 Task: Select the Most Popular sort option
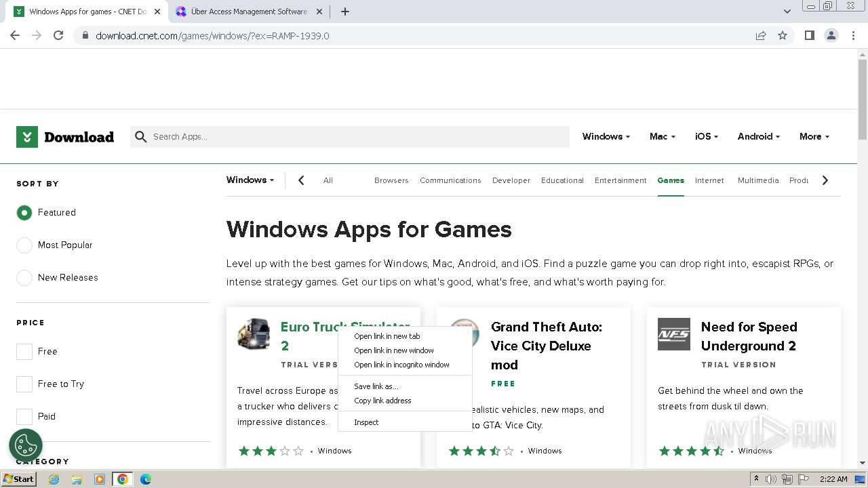tap(24, 245)
